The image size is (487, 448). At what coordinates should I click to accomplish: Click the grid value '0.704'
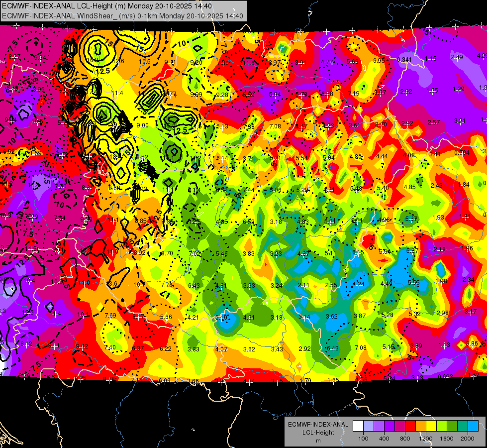pyautogui.click(x=462, y=153)
